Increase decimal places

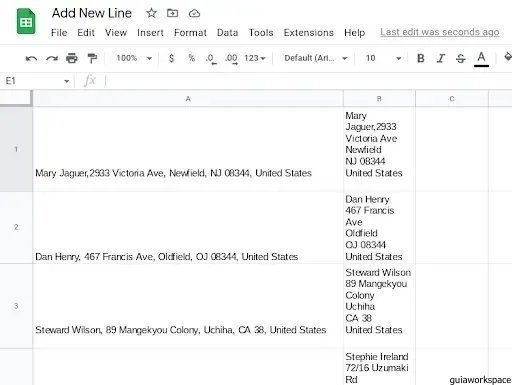coord(231,59)
